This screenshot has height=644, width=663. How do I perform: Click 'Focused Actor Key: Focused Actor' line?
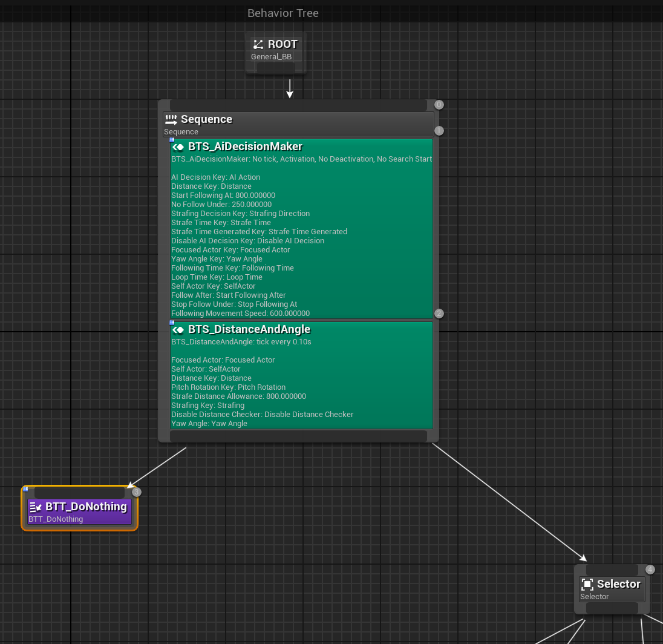click(230, 250)
